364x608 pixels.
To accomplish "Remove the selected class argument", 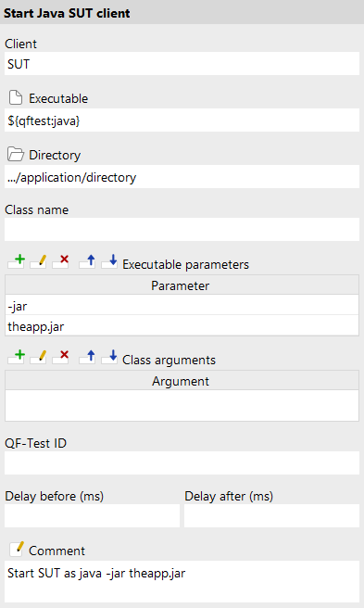I will (61, 357).
